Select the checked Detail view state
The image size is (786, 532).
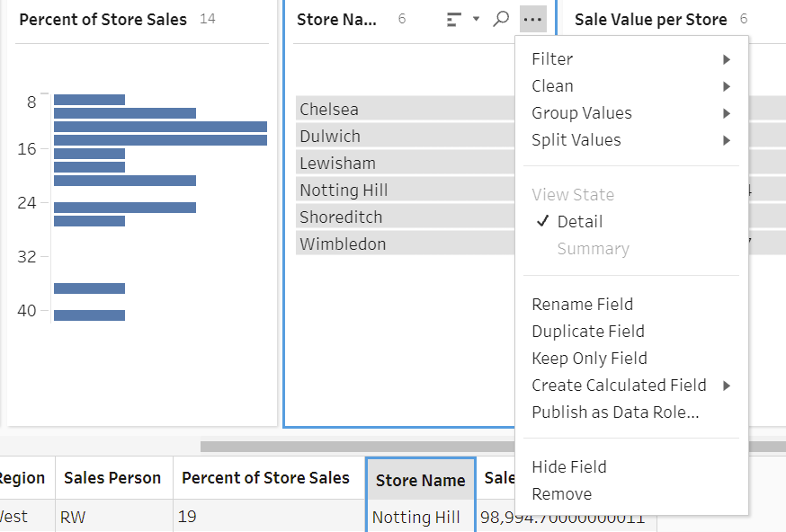[579, 222]
